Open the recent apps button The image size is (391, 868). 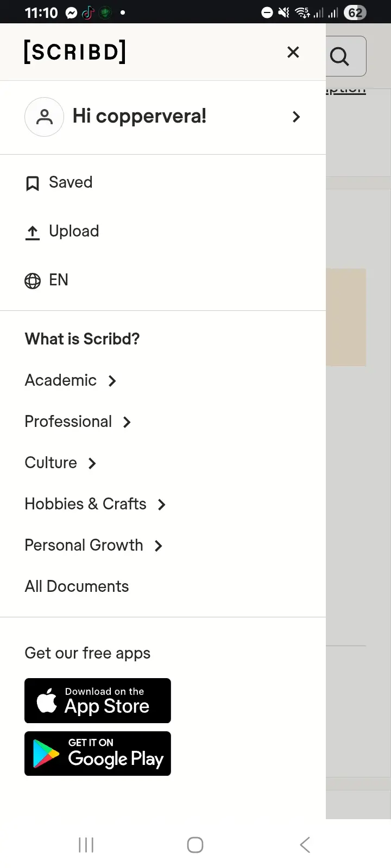pos(86,845)
